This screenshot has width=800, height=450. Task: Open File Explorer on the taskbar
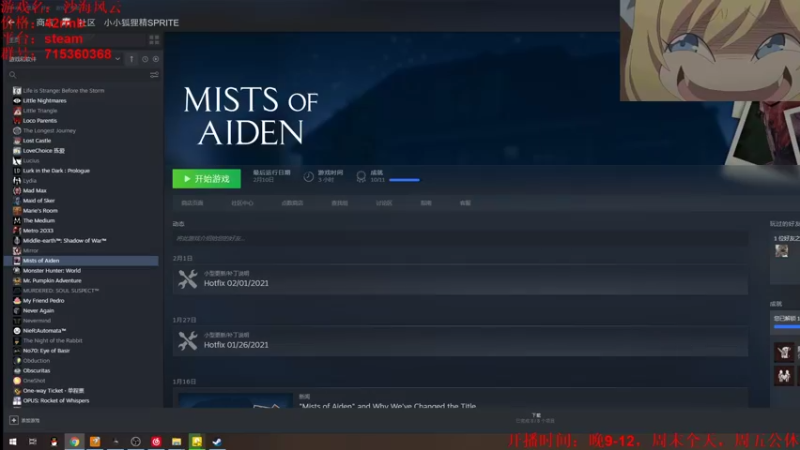176,442
